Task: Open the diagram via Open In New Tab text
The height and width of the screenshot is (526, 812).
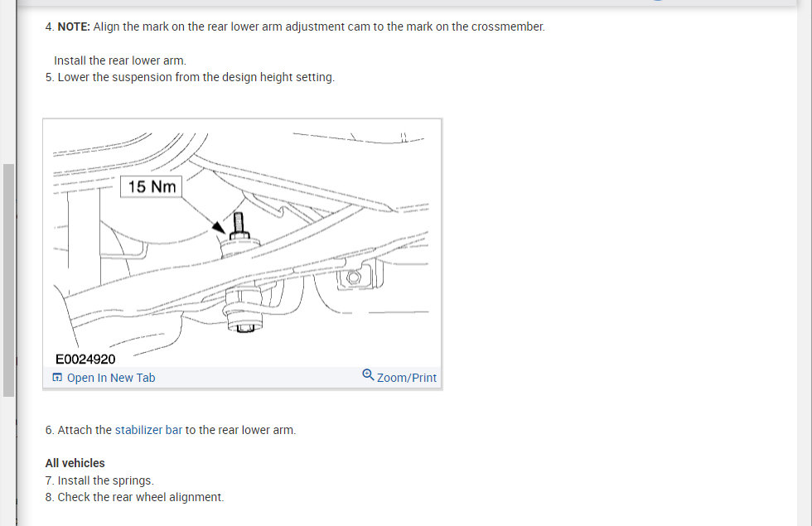Action: 111,378
